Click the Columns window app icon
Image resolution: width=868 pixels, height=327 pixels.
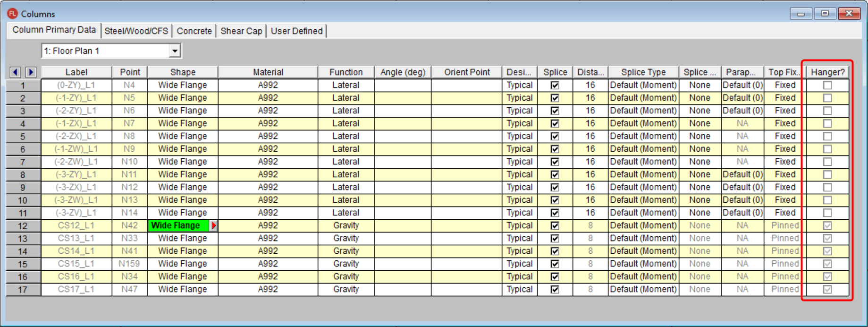12,14
